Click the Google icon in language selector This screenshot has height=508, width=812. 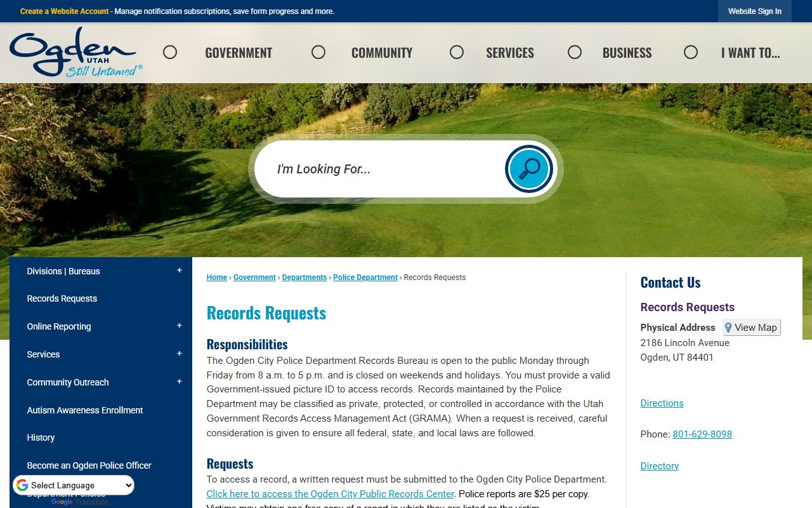(22, 485)
